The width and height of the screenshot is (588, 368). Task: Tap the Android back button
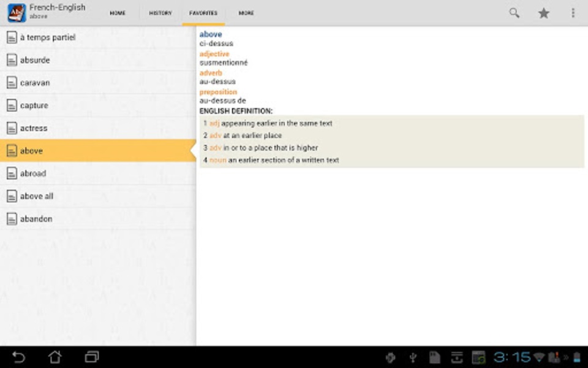[18, 357]
